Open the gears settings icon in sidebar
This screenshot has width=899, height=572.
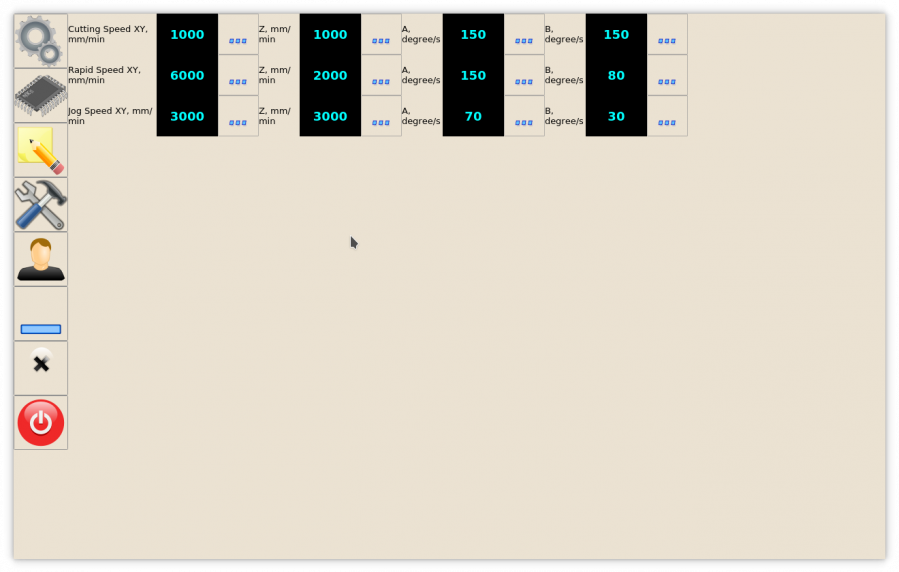41,41
